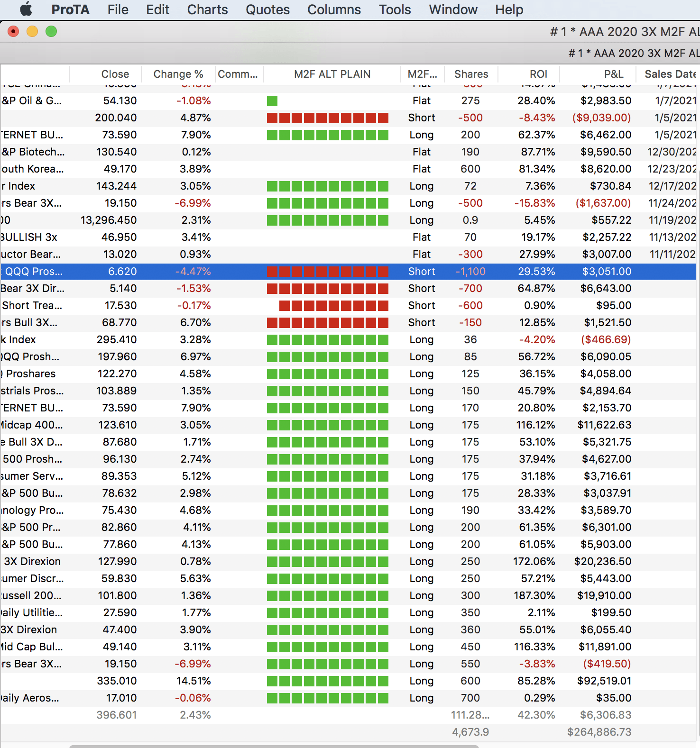Select the nology Pro... row
This screenshot has width=700, height=748.
[348, 511]
